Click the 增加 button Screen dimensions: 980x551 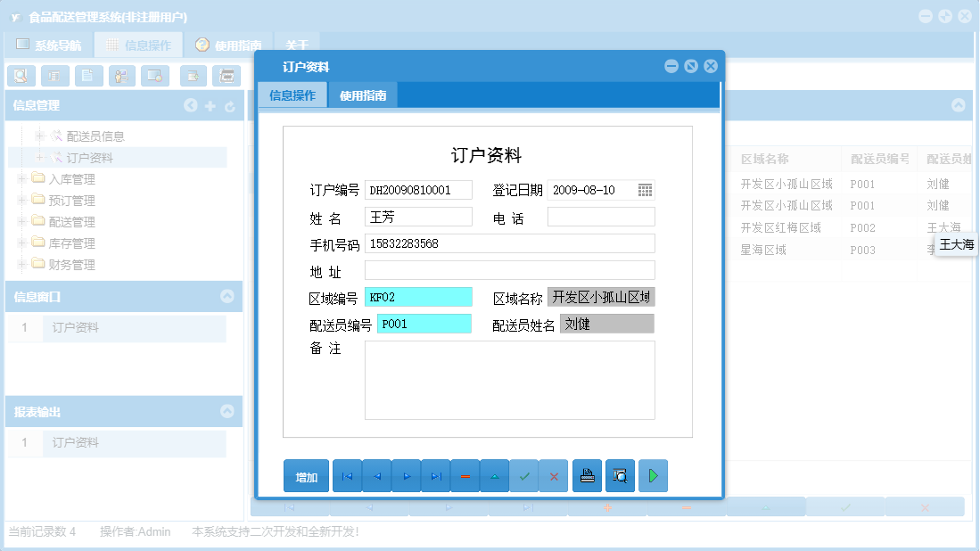pyautogui.click(x=306, y=475)
